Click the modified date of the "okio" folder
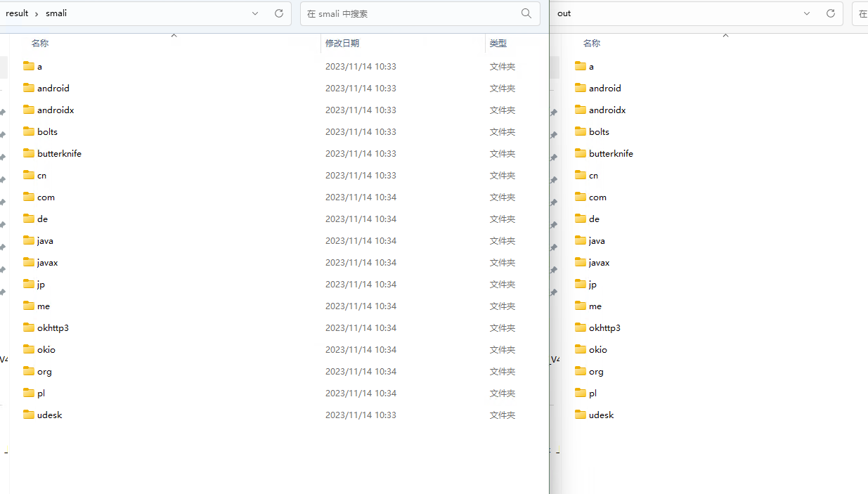868x494 pixels. (361, 350)
